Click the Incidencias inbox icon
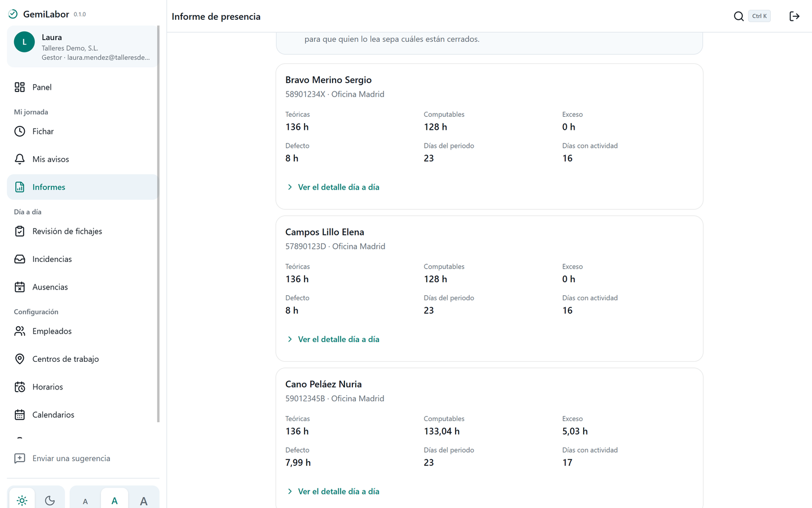The width and height of the screenshot is (812, 508). pyautogui.click(x=20, y=259)
